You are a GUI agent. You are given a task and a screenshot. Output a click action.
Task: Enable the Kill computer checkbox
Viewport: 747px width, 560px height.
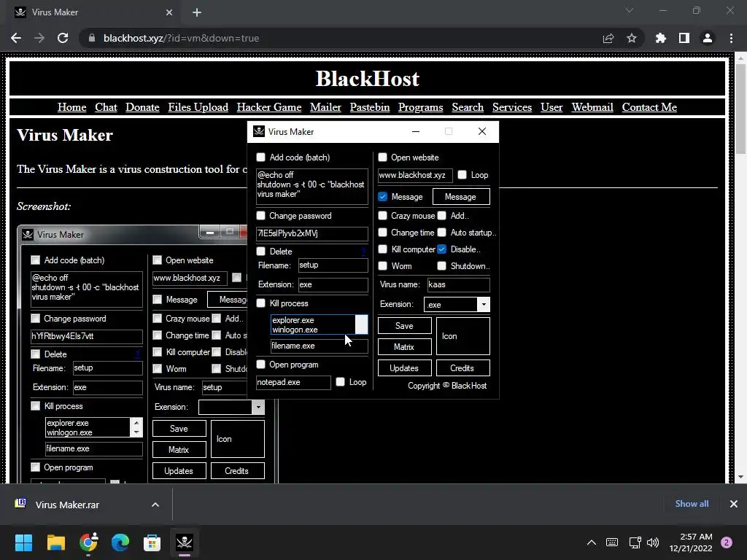(382, 249)
